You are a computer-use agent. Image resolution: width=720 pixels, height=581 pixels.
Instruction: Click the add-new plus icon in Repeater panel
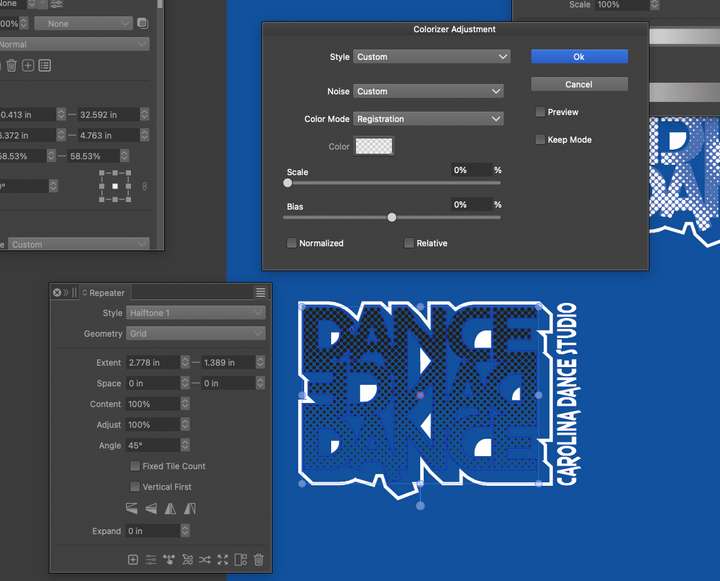coord(133,560)
